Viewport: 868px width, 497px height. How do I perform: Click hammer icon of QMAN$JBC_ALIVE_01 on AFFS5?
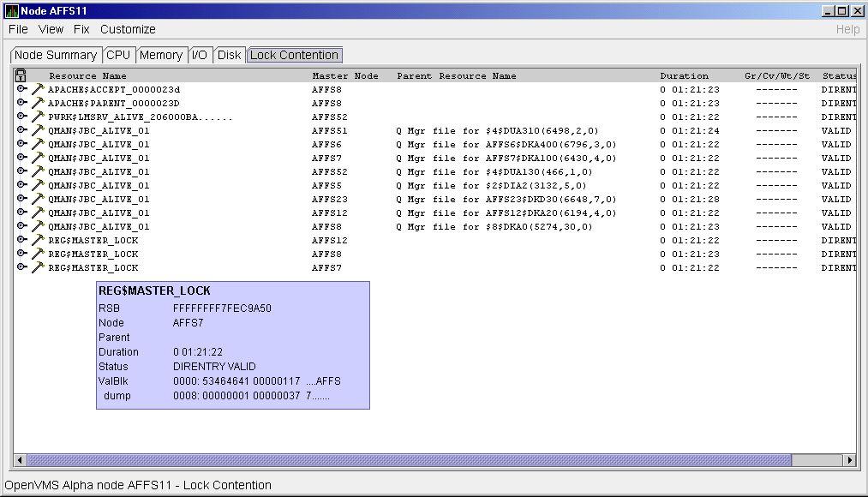(38, 185)
